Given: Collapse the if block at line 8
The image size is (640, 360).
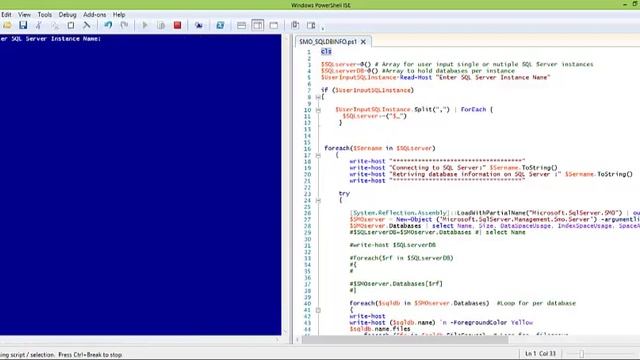Looking at the screenshot, I should (318, 97).
